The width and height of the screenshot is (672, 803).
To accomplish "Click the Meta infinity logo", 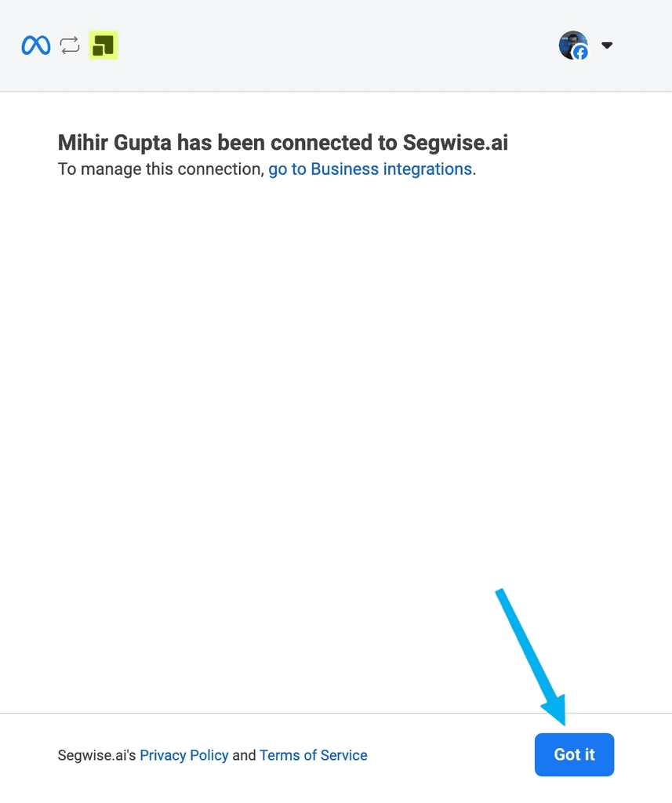I will pos(36,45).
